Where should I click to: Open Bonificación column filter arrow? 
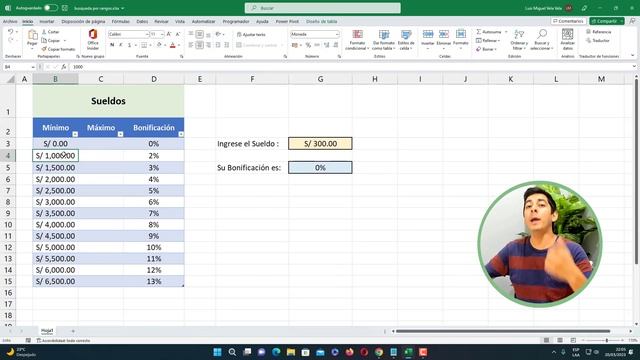[x=181, y=134]
